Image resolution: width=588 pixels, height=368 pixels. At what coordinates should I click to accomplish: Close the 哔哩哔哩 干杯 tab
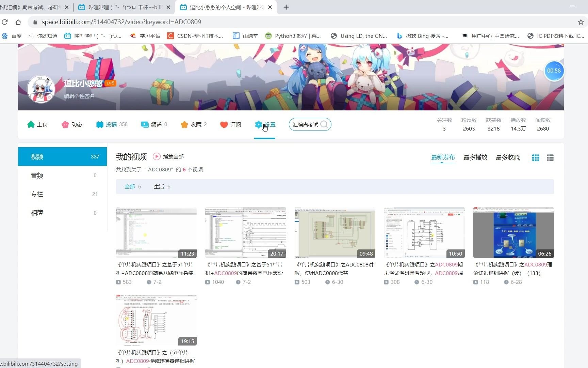pyautogui.click(x=168, y=7)
